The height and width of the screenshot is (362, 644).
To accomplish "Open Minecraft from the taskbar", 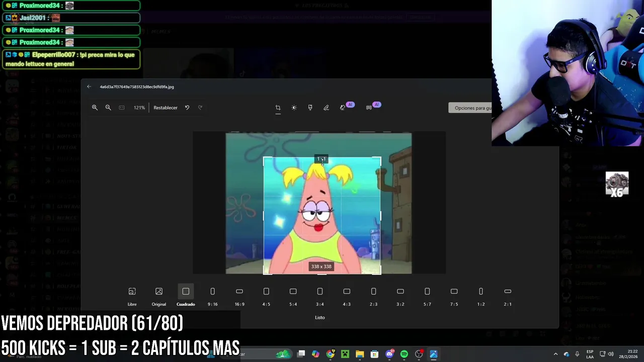I will (345, 354).
